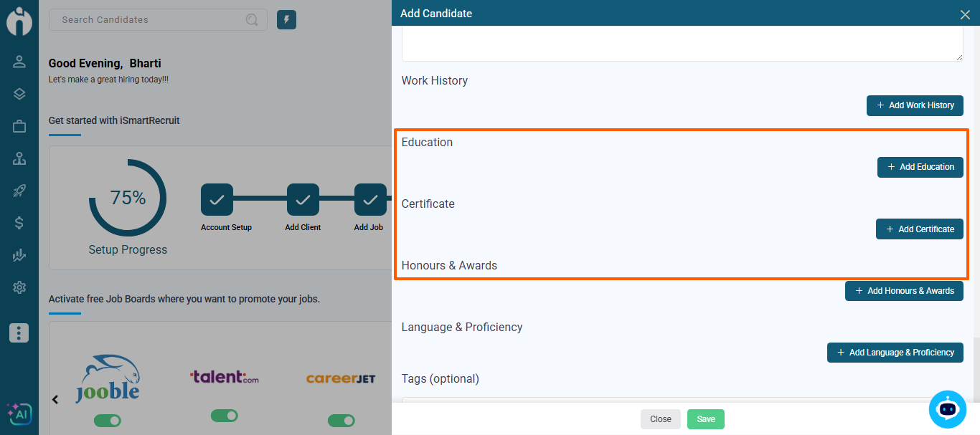Click the AI assistant icon
Viewport: 980px width, 435px height.
click(x=19, y=413)
